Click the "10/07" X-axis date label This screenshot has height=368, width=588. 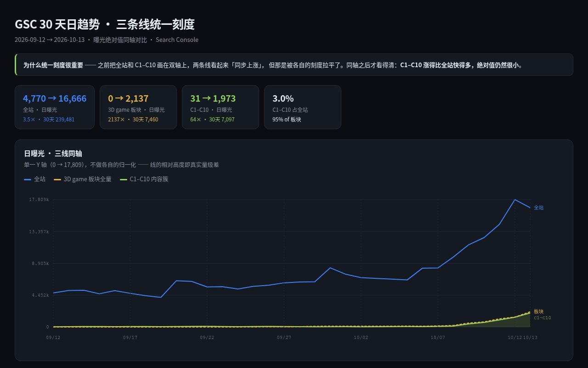(x=438, y=338)
